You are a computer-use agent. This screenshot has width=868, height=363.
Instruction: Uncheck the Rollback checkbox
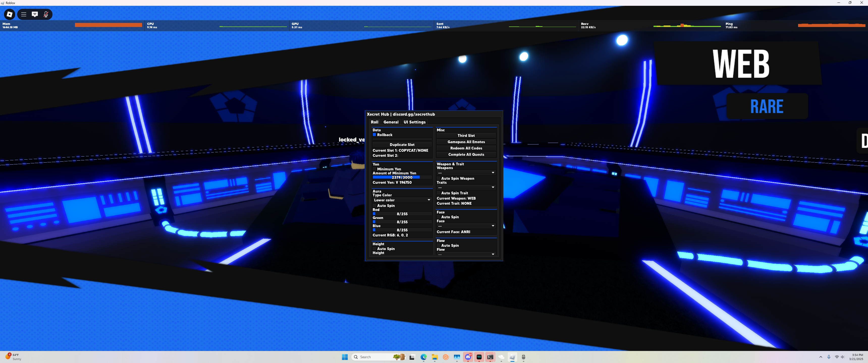tap(374, 135)
